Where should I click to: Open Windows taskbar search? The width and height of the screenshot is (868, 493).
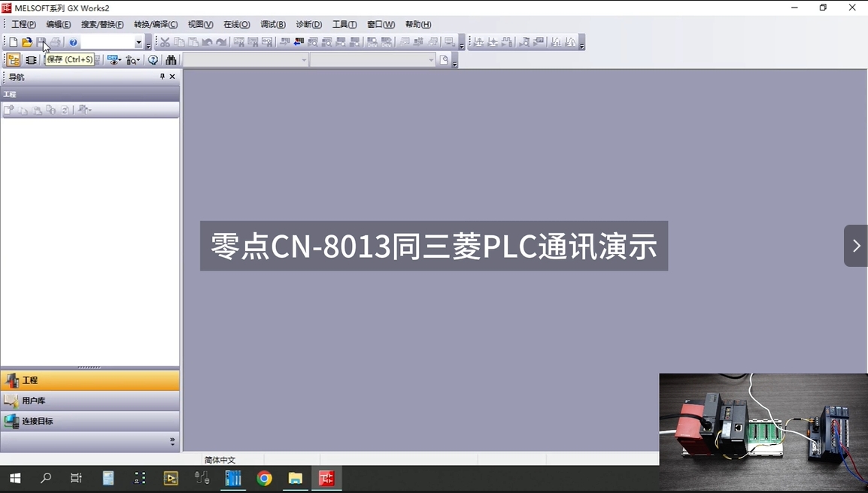pyautogui.click(x=46, y=478)
